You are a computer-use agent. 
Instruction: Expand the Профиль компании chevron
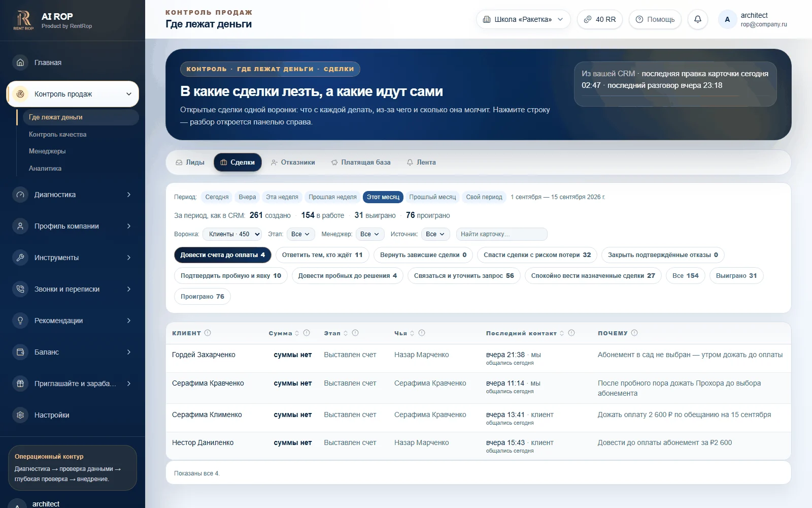point(129,226)
